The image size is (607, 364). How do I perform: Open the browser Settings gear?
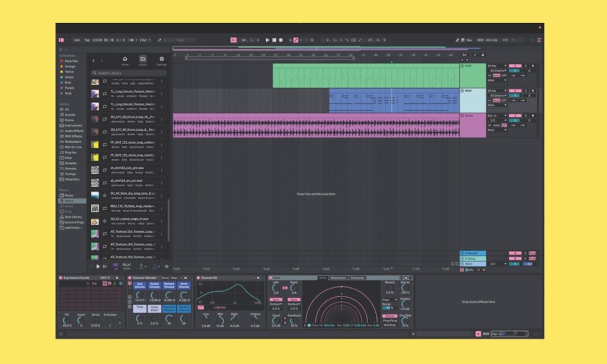[162, 59]
